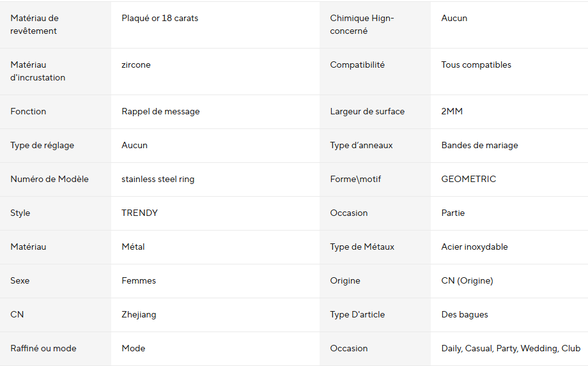Select the 'Matériau de revêtement' label
The width and height of the screenshot is (588, 366).
pos(34,24)
